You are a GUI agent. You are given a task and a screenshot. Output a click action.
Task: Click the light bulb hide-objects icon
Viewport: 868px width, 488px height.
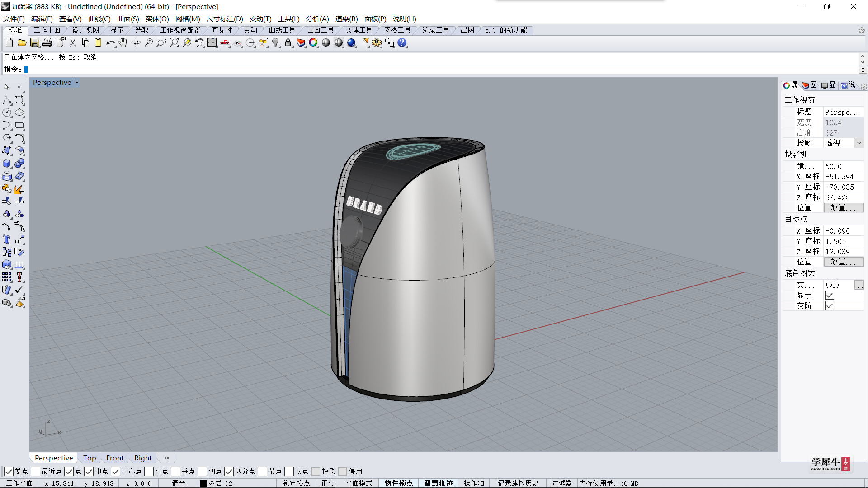[x=275, y=43]
